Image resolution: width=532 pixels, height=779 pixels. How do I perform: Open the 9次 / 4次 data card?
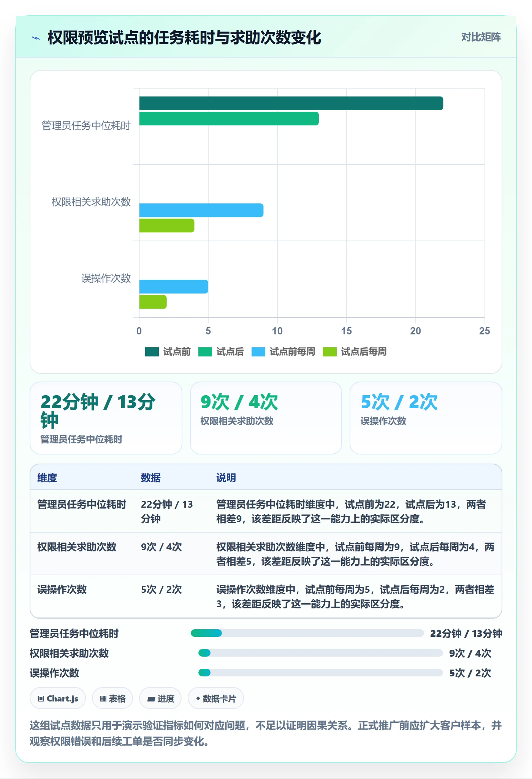pyautogui.click(x=266, y=418)
